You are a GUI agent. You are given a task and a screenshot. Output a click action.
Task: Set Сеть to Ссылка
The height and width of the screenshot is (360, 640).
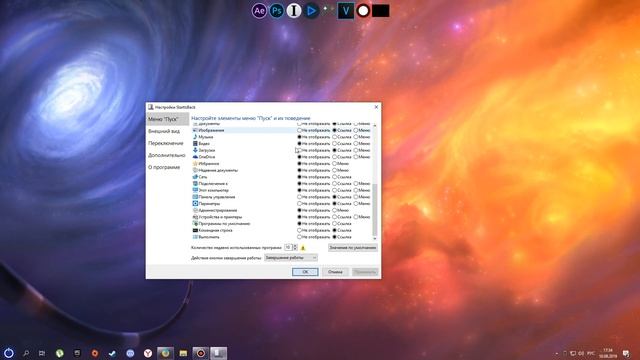(335, 177)
